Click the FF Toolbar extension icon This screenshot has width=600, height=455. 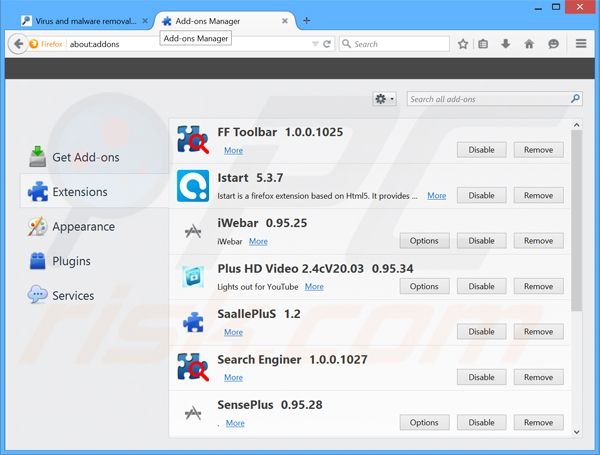[193, 140]
